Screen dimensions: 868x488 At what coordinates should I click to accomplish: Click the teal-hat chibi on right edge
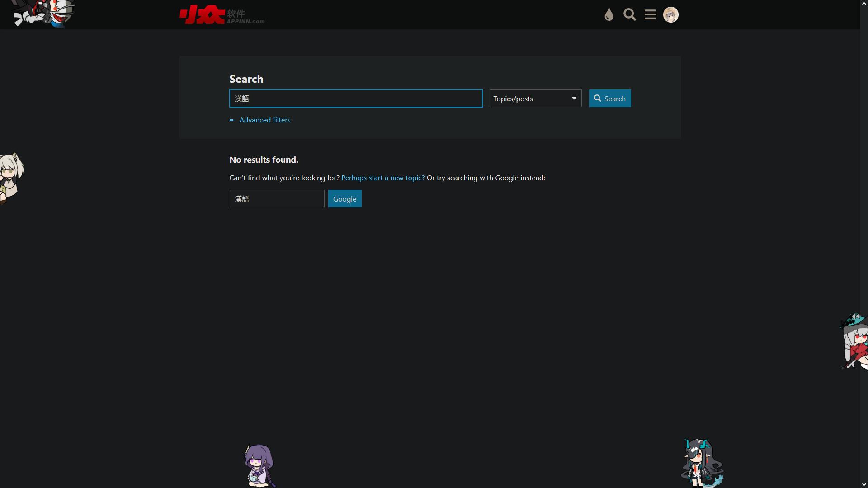tap(854, 341)
